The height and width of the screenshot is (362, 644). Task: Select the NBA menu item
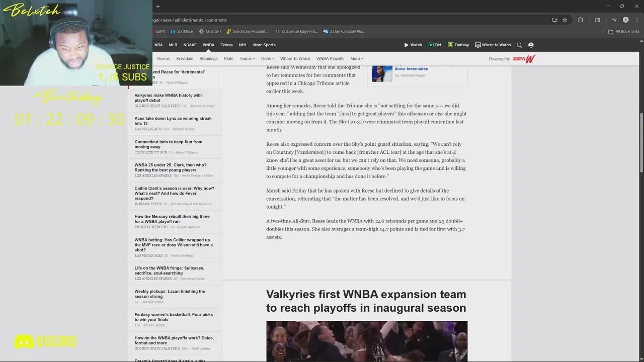pos(158,45)
